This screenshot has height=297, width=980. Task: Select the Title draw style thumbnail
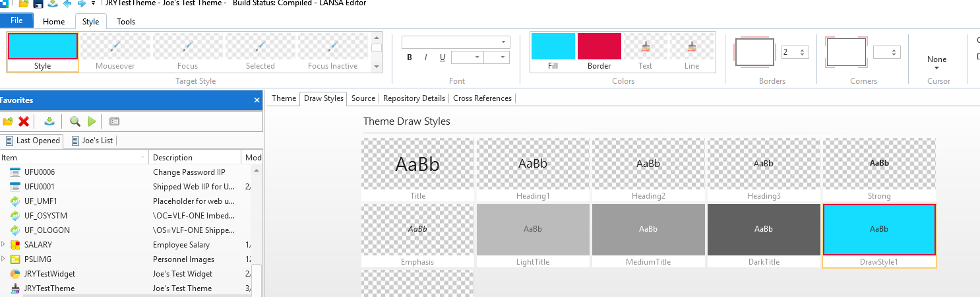[417, 170]
